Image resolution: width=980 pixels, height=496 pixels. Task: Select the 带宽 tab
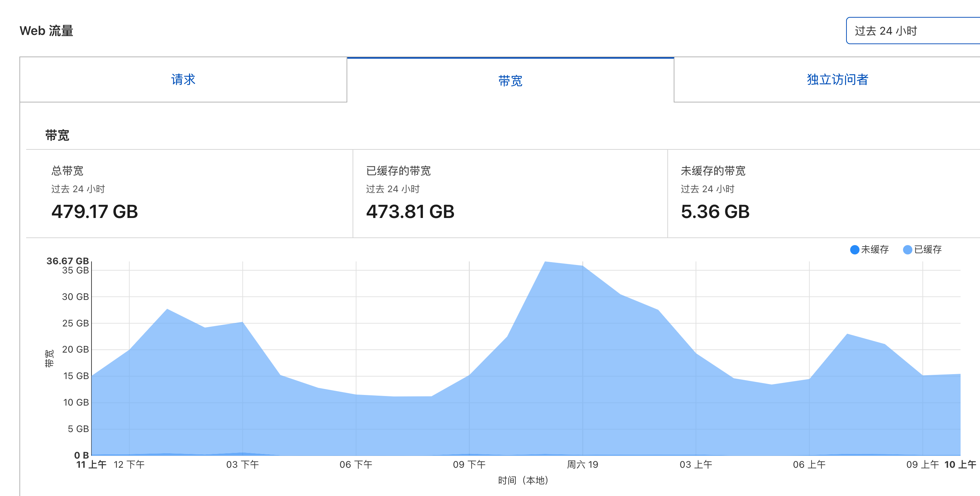[510, 81]
